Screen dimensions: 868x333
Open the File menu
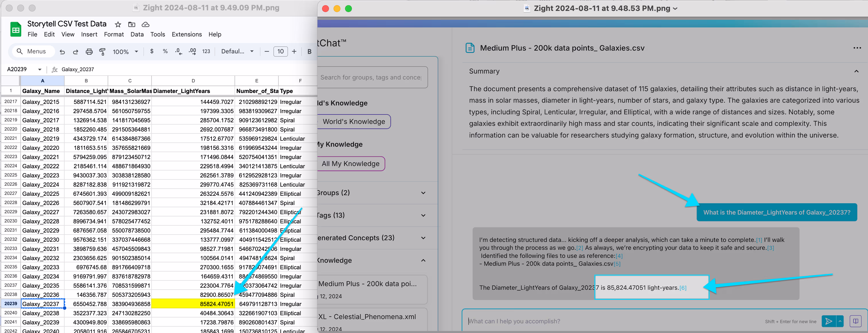[x=32, y=34]
